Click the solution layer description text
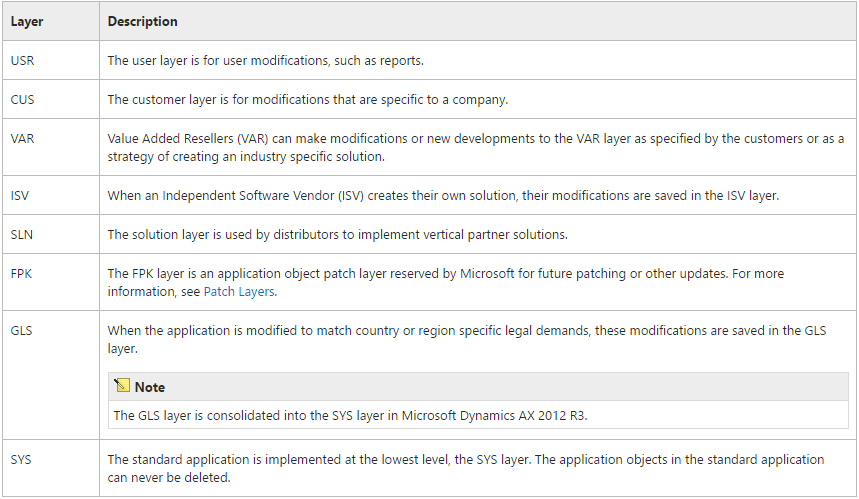Image resolution: width=859 pixels, height=499 pixels. [337, 234]
